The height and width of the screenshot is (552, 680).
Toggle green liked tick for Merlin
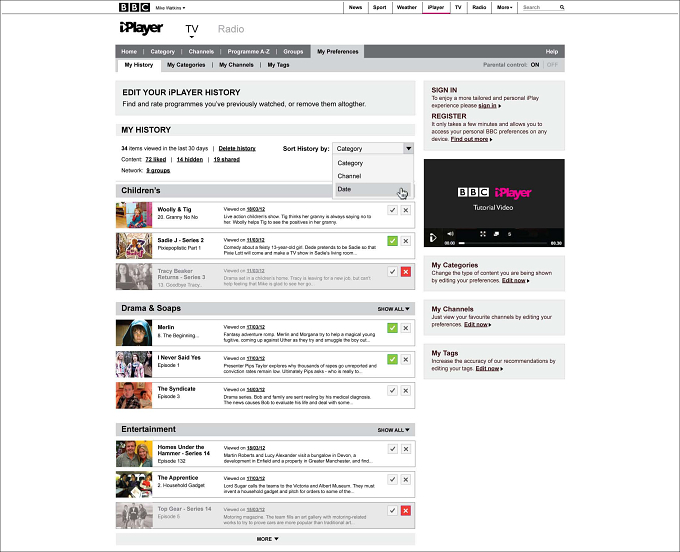[392, 328]
